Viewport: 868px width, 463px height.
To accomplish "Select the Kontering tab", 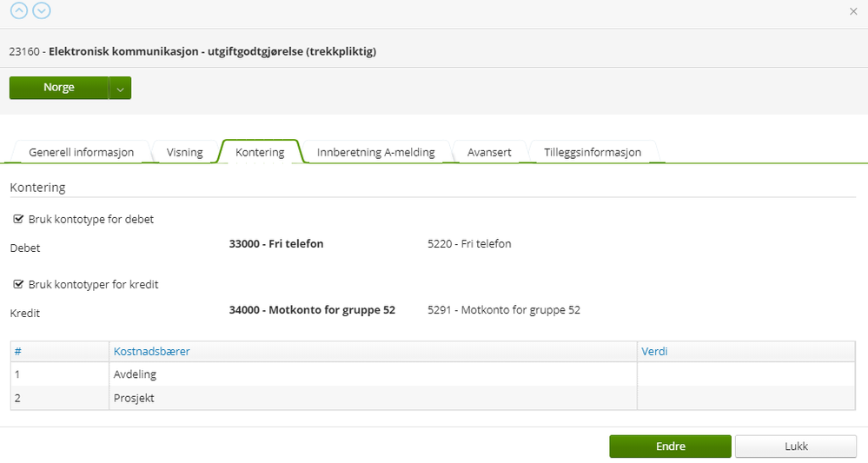I will (260, 152).
